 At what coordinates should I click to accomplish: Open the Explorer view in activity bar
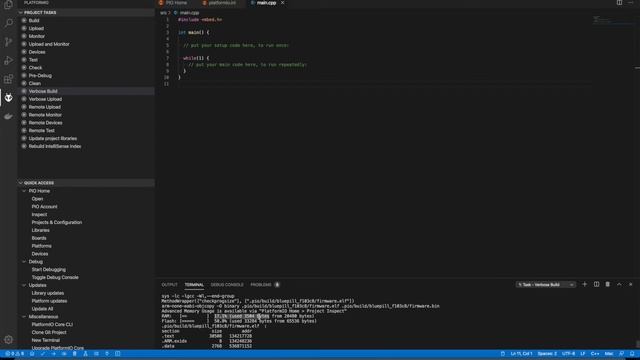click(8, 5)
